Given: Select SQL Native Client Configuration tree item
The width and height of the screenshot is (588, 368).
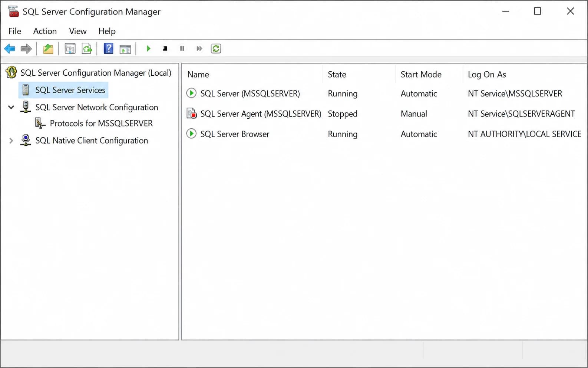Looking at the screenshot, I should pyautogui.click(x=92, y=141).
